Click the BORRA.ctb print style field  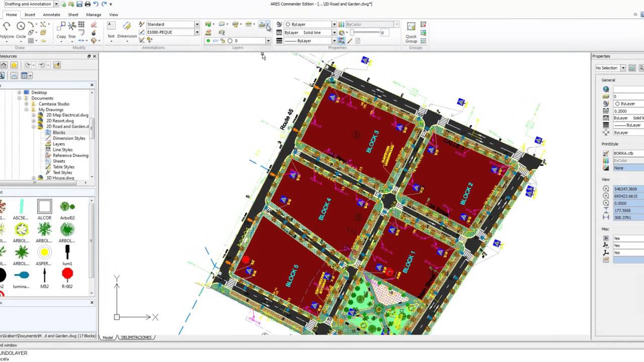pos(628,153)
